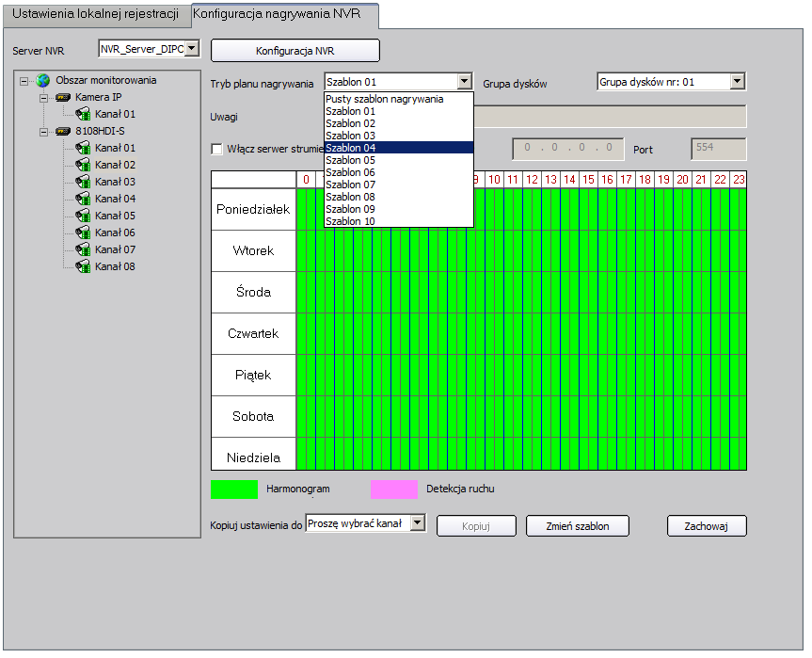Click the camera icon beside Kanał 06

point(83,233)
